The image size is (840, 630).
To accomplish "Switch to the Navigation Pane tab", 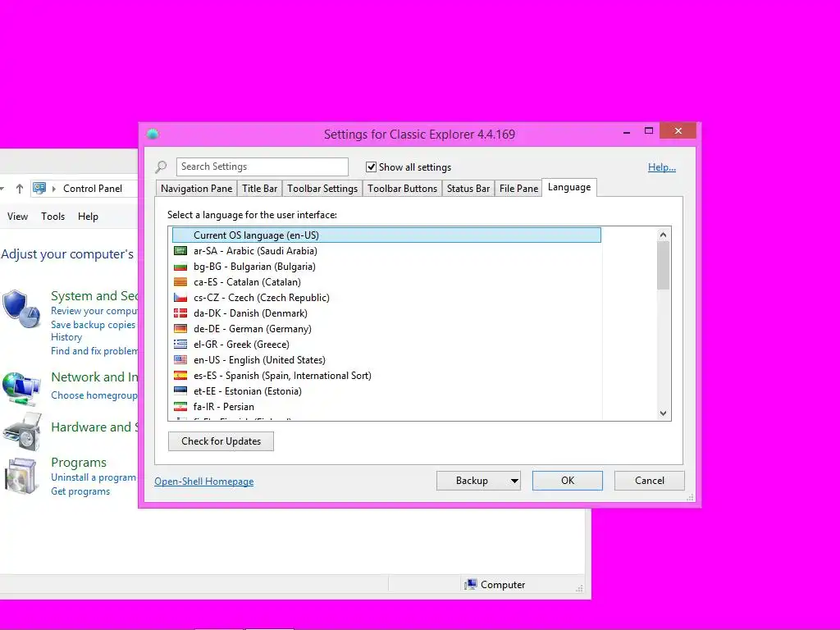I will (197, 189).
